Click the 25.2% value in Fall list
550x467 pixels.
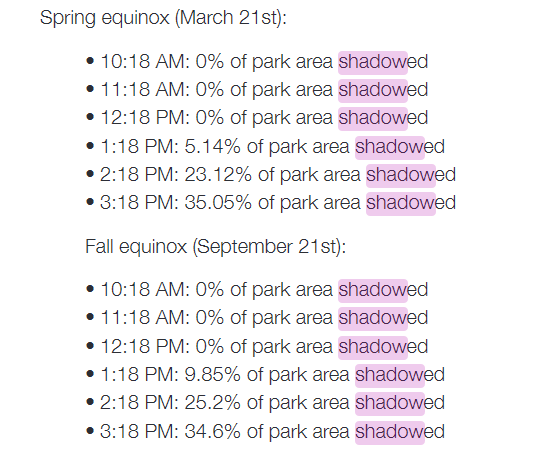coord(212,403)
